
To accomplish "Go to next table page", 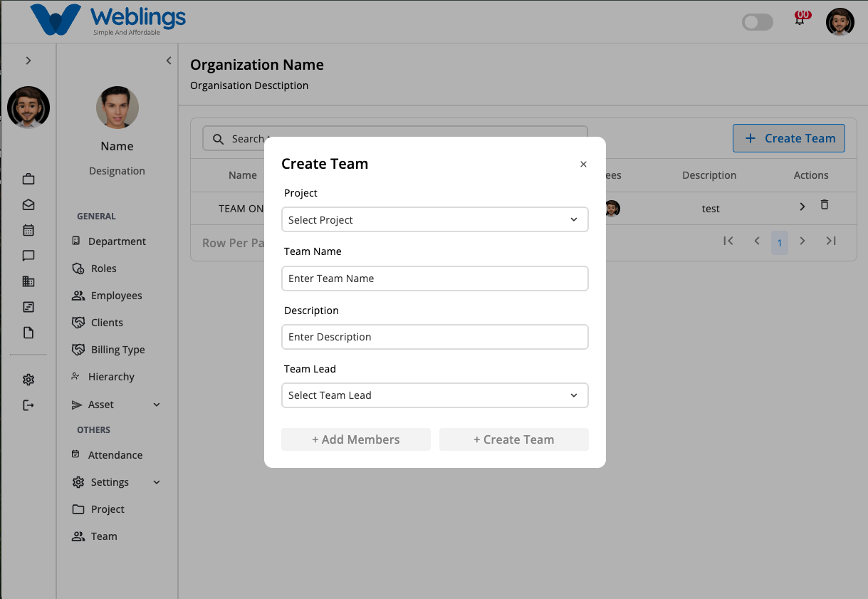I will click(802, 241).
